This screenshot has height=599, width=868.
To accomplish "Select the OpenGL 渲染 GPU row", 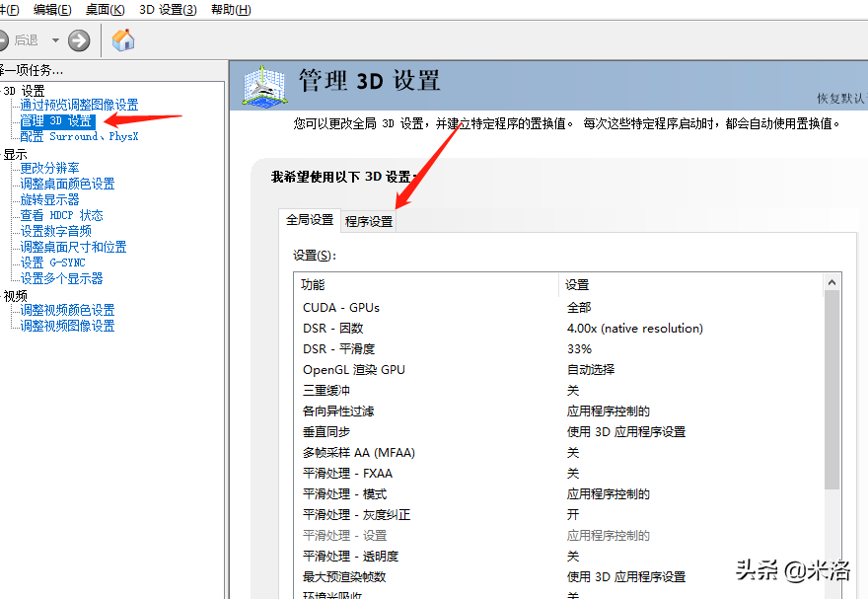I will pos(559,370).
